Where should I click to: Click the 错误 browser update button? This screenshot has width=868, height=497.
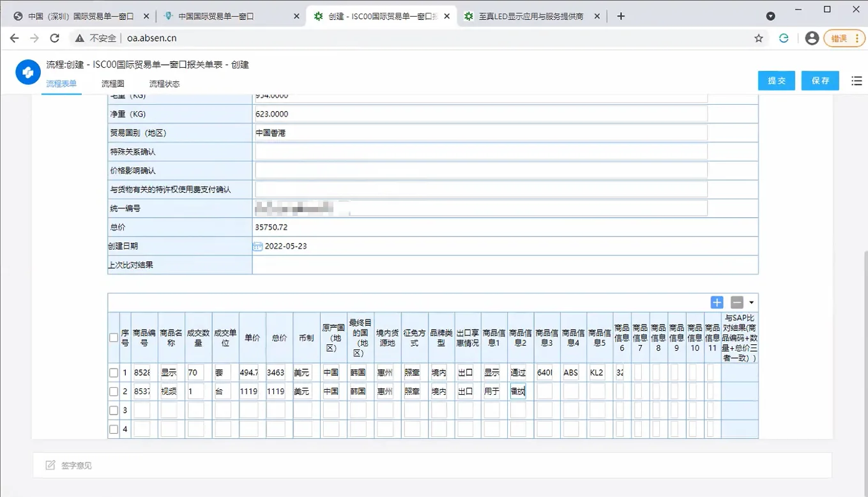[844, 38]
